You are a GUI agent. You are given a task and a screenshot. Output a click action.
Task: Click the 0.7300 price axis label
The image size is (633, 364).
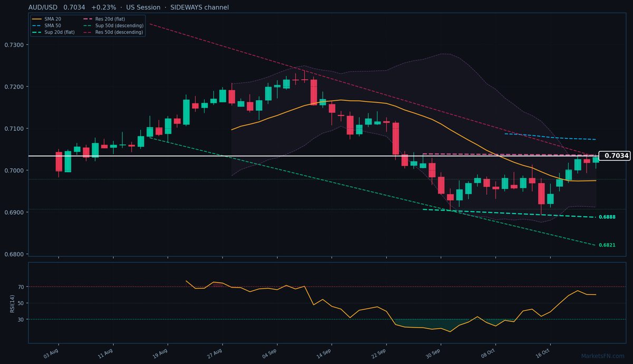coord(14,45)
